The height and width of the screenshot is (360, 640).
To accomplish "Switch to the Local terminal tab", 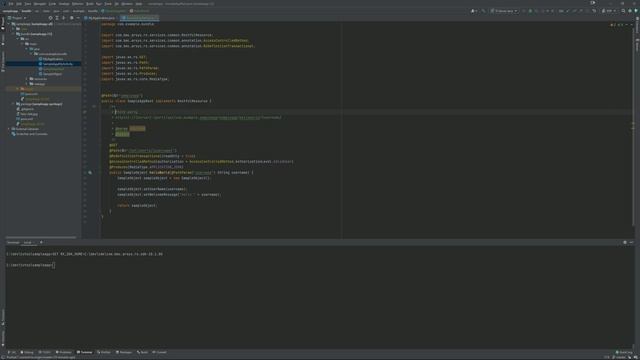I will [27, 242].
